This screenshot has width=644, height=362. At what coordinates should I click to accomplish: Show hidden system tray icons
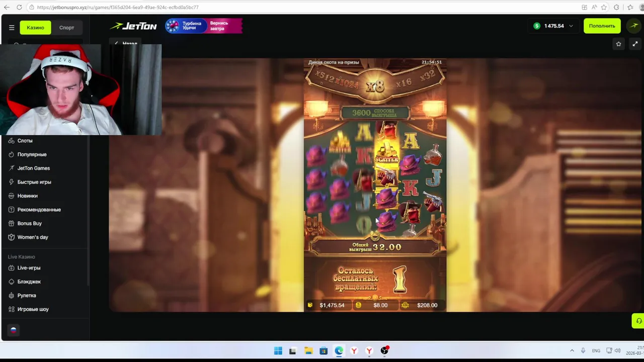572,350
